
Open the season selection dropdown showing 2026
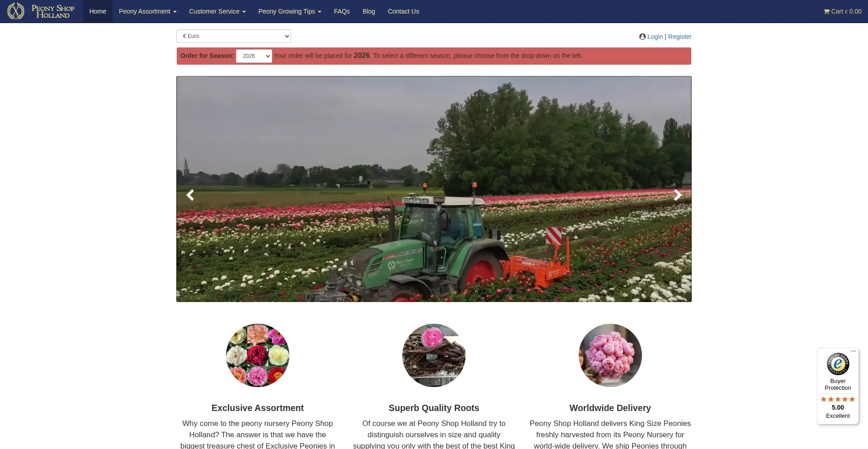pyautogui.click(x=254, y=56)
